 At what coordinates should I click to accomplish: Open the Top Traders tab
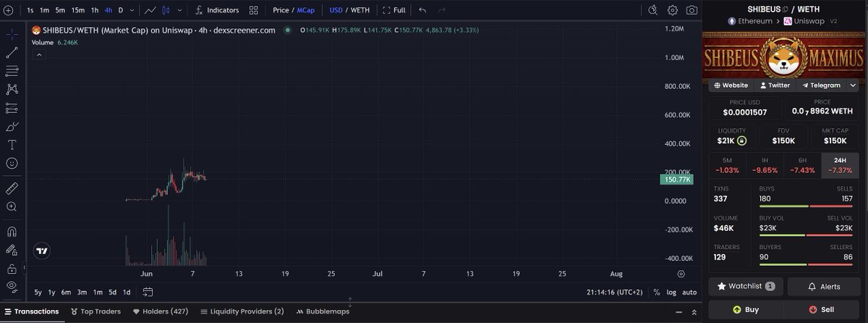95,311
